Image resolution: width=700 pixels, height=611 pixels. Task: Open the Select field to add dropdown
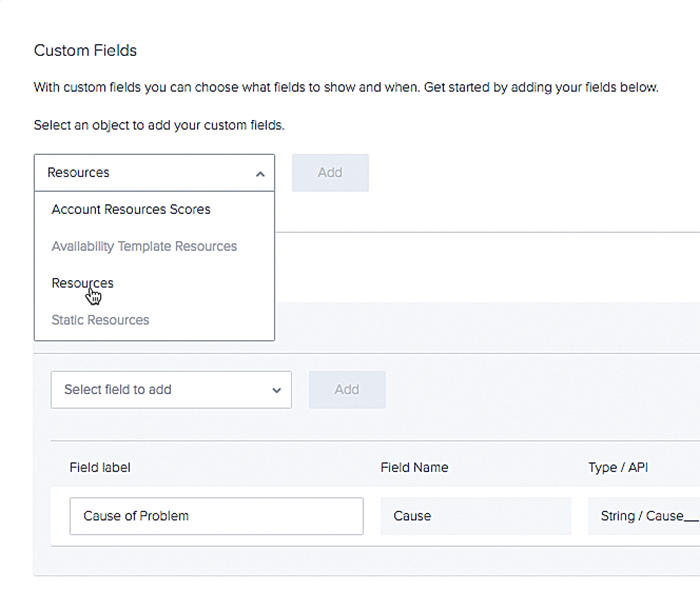pyautogui.click(x=171, y=390)
